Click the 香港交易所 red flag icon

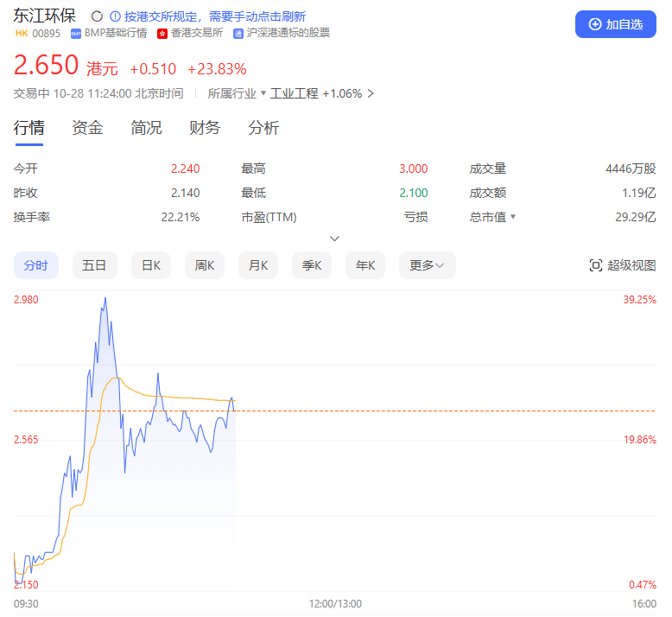click(x=162, y=33)
